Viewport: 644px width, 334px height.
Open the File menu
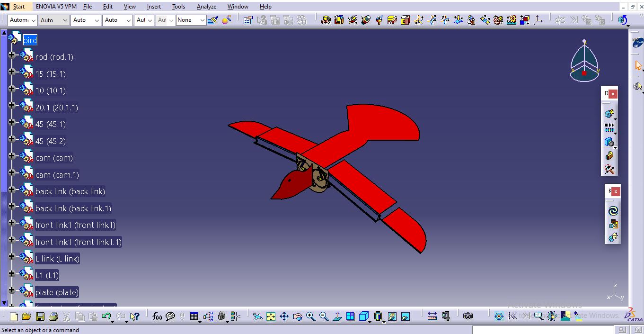(88, 7)
